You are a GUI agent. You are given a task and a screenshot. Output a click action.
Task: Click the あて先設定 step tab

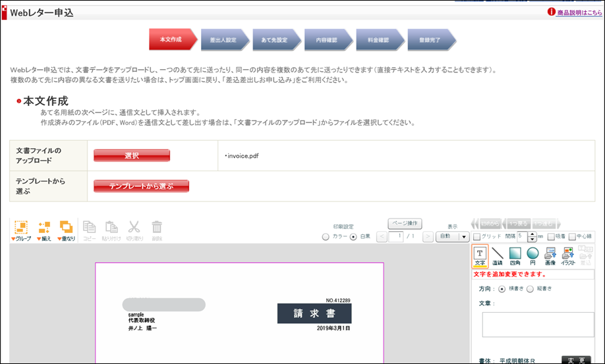point(277,39)
